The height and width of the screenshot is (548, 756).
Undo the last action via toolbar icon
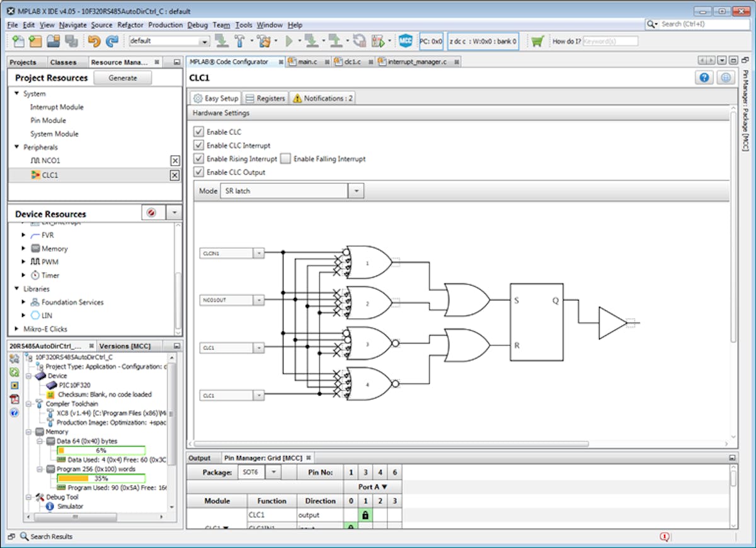pyautogui.click(x=94, y=40)
